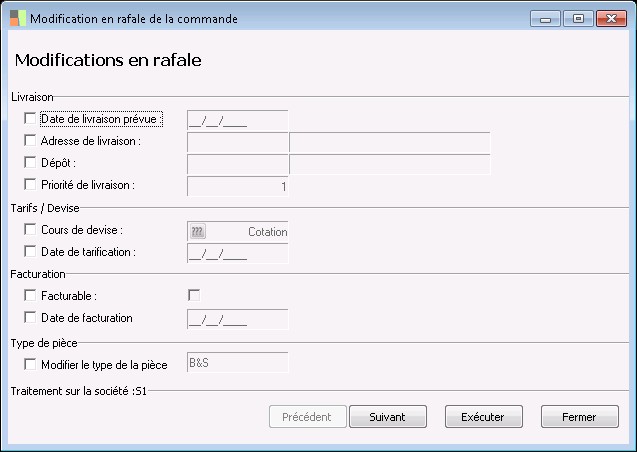Click the Facturation section heading
This screenshot has width=637, height=452.
38,274
